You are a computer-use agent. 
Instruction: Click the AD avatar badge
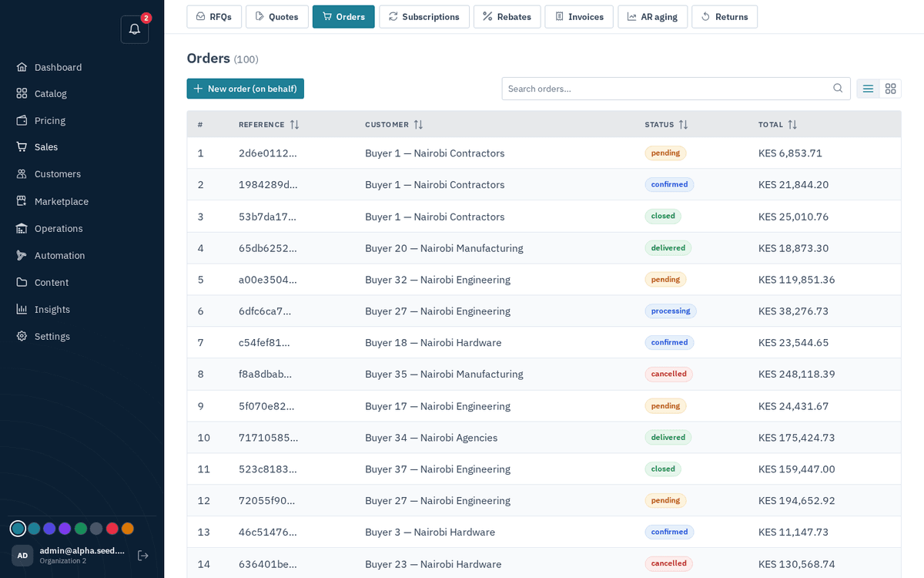point(22,555)
